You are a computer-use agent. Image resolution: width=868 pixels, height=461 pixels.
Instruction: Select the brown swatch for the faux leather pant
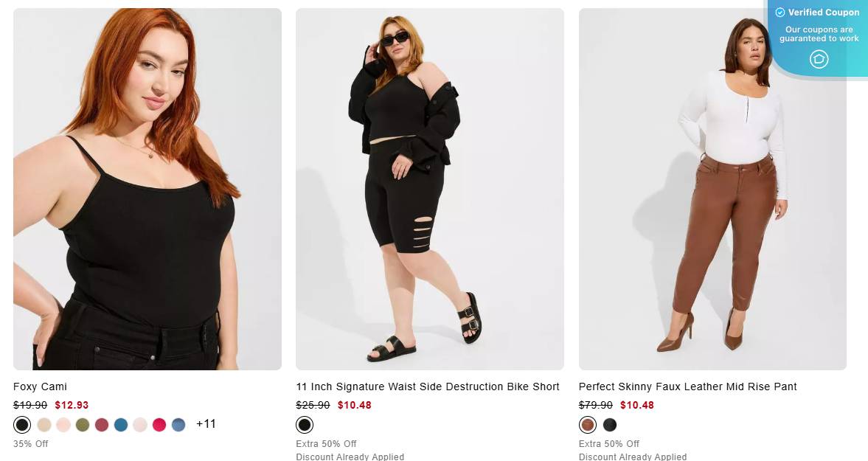tap(588, 425)
